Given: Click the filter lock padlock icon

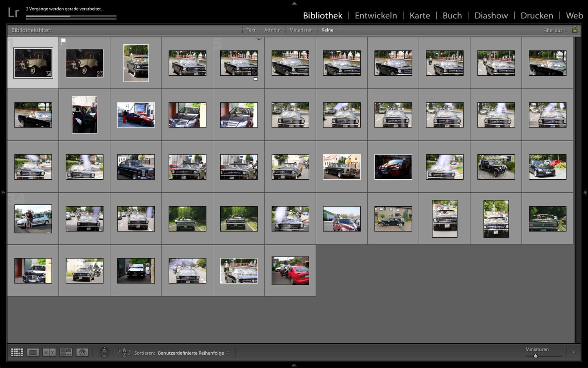Looking at the screenshot, I should pos(575,30).
